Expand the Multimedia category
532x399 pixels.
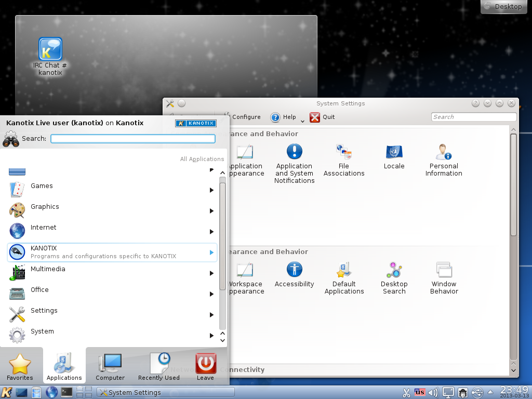click(x=112, y=273)
